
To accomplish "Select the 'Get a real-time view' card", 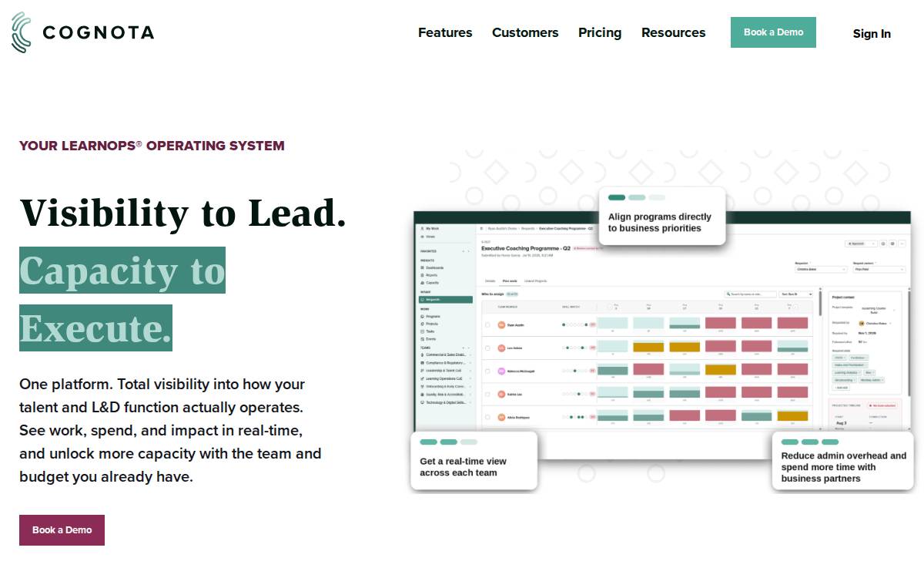I will point(474,460).
